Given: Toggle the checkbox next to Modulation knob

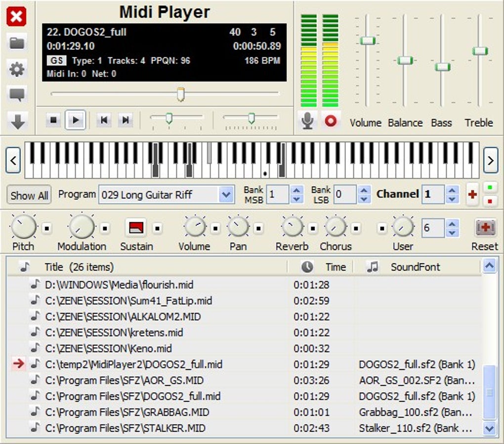Looking at the screenshot, I should pyautogui.click(x=105, y=228).
